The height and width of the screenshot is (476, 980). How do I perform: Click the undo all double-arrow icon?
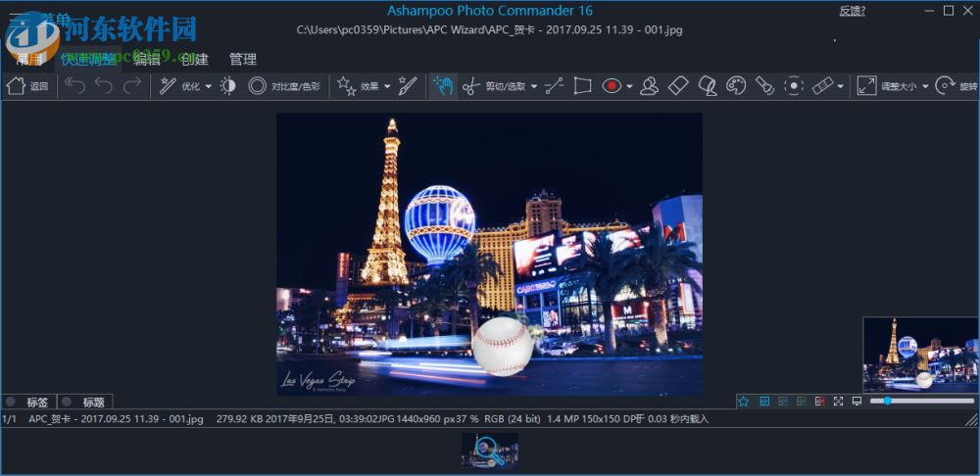[x=74, y=85]
